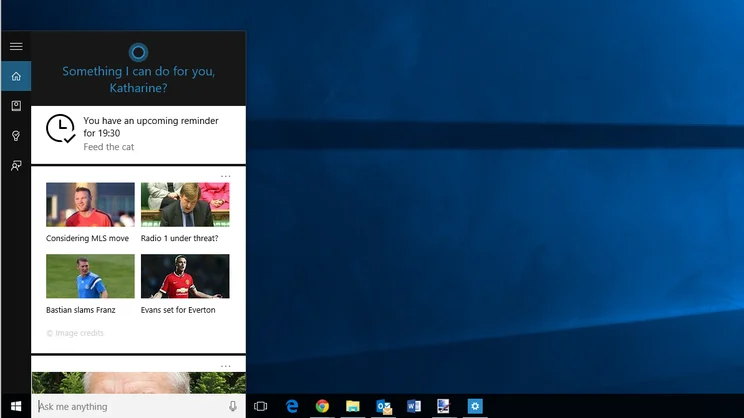Click the Ask me anything search box
This screenshot has height=418, width=744.
(x=139, y=406)
